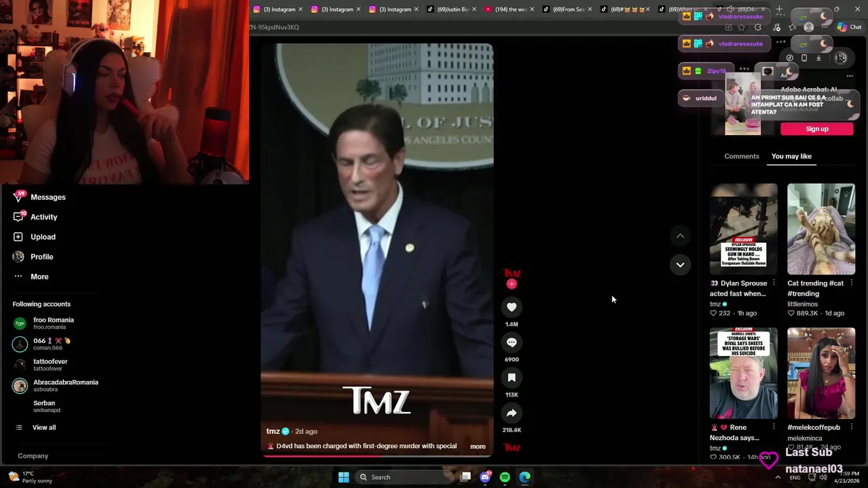
Task: Open browser extensions puzzle icon
Action: [x=757, y=27]
